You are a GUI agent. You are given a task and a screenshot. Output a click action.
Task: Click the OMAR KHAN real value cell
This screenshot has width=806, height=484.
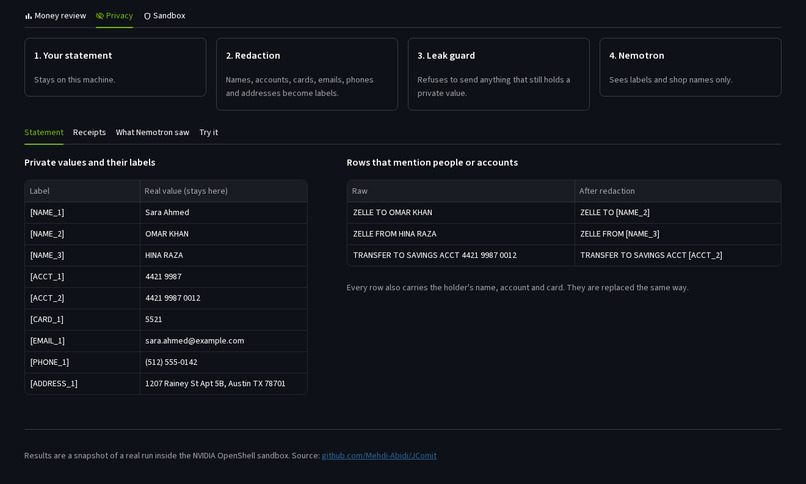click(x=224, y=234)
